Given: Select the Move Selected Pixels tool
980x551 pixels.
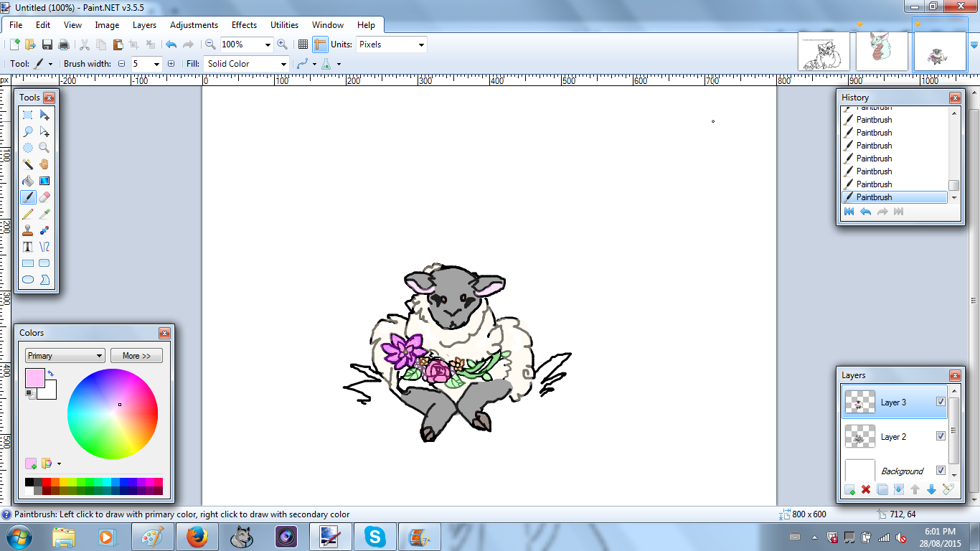Looking at the screenshot, I should [x=44, y=115].
